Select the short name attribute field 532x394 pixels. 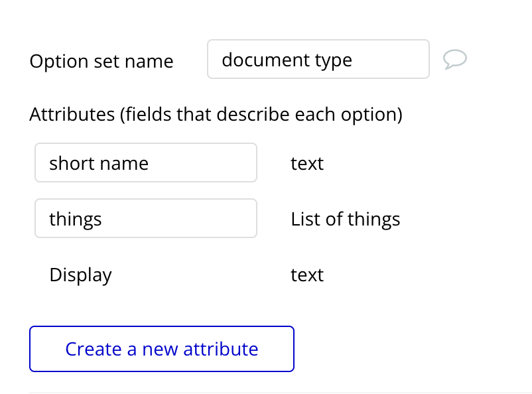146,163
